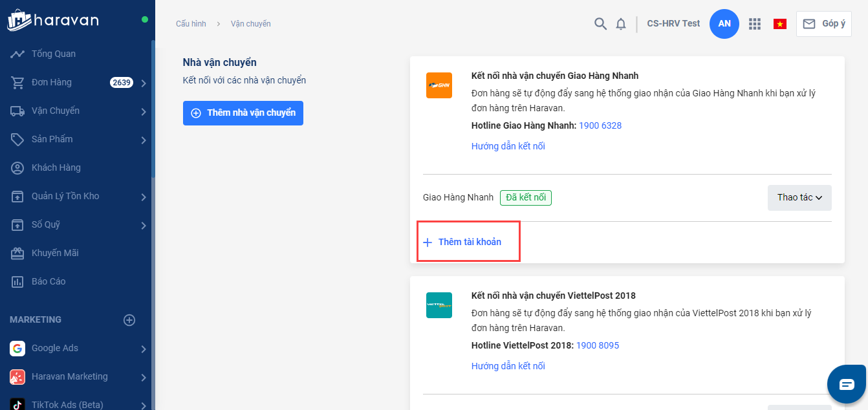The height and width of the screenshot is (410, 868).
Task: Click the ViettelPost logo icon
Action: tap(439, 305)
